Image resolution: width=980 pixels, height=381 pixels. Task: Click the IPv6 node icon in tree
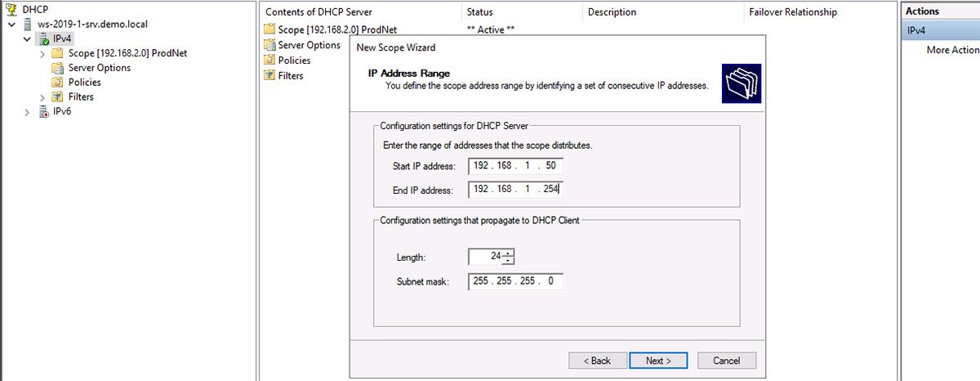[x=43, y=111]
